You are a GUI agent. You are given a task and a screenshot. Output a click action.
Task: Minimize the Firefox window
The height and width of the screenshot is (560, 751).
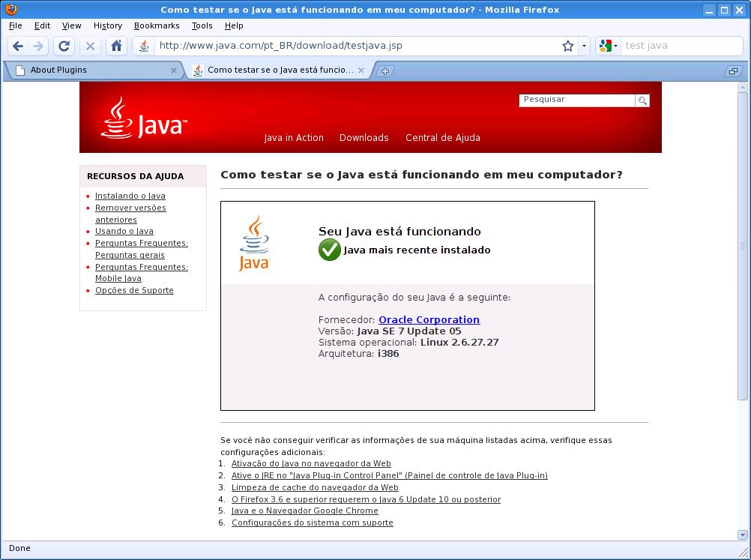pyautogui.click(x=710, y=10)
